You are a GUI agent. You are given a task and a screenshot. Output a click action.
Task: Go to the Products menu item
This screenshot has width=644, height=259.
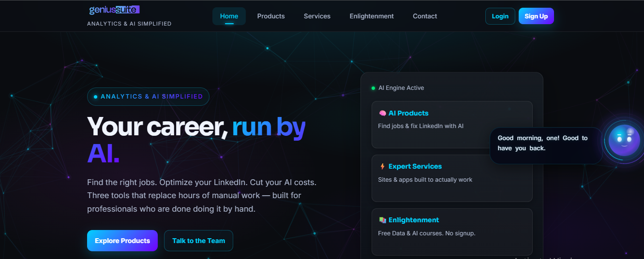[271, 16]
